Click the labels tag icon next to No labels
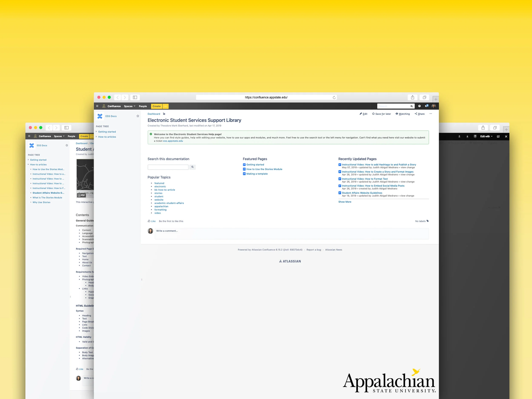The image size is (532, 399). coord(428,221)
